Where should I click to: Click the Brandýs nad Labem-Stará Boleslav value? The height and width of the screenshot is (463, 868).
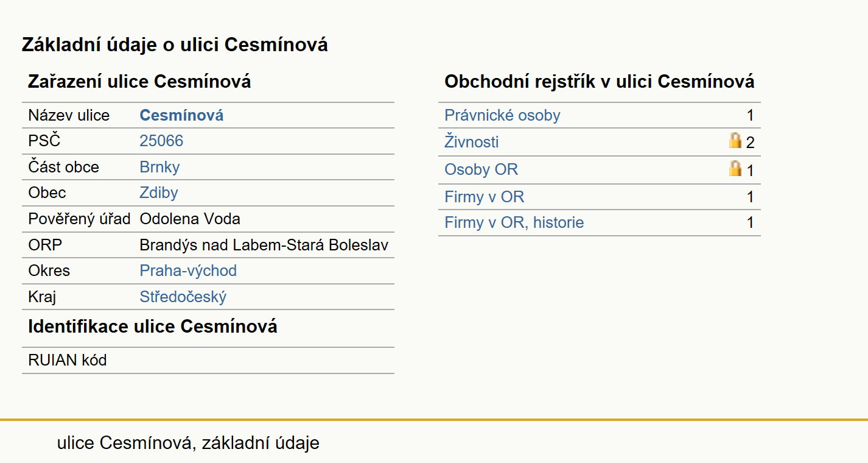click(264, 245)
